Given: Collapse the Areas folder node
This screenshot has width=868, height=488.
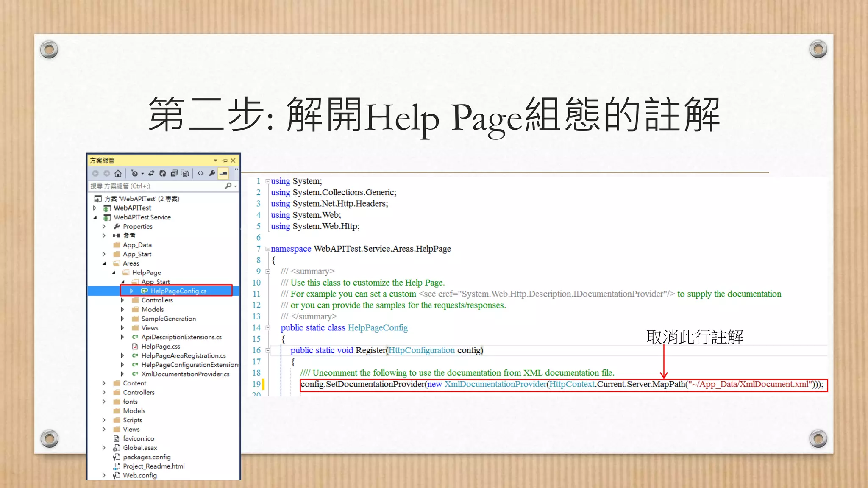Looking at the screenshot, I should pos(104,263).
